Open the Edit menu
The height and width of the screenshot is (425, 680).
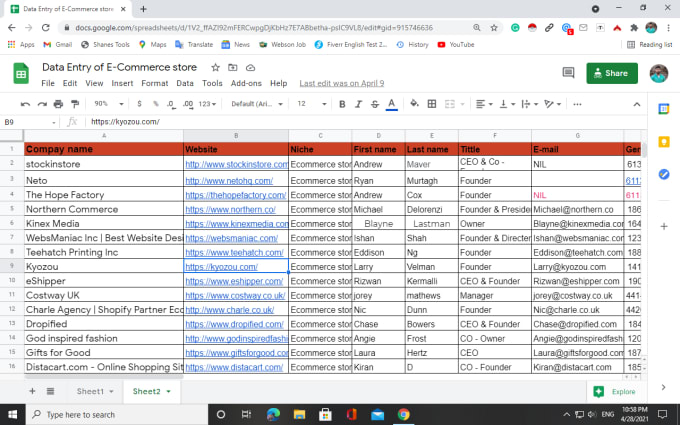[69, 83]
